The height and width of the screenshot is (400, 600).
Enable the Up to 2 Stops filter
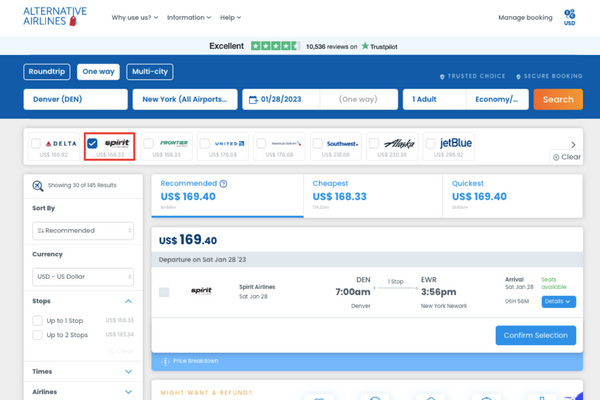tap(37, 335)
